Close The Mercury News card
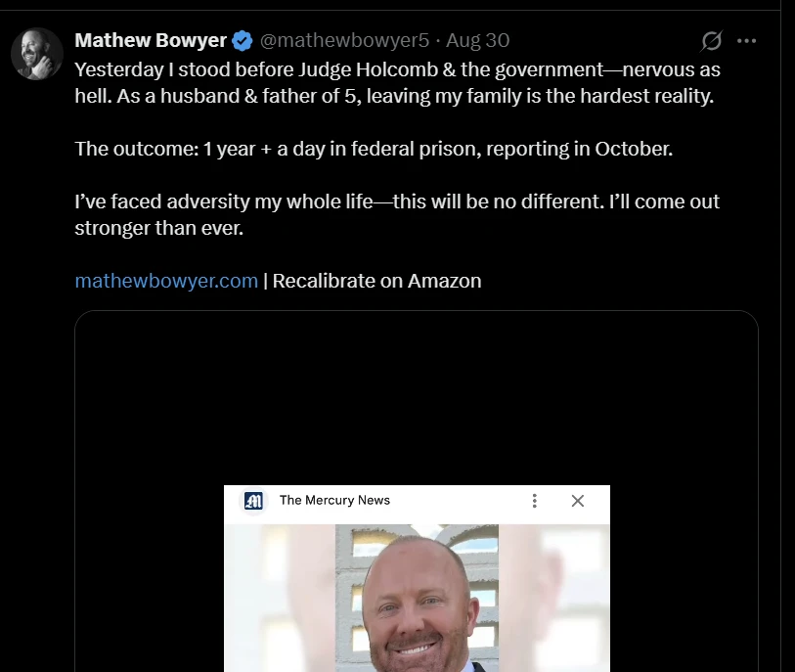This screenshot has height=672, width=795. click(577, 501)
